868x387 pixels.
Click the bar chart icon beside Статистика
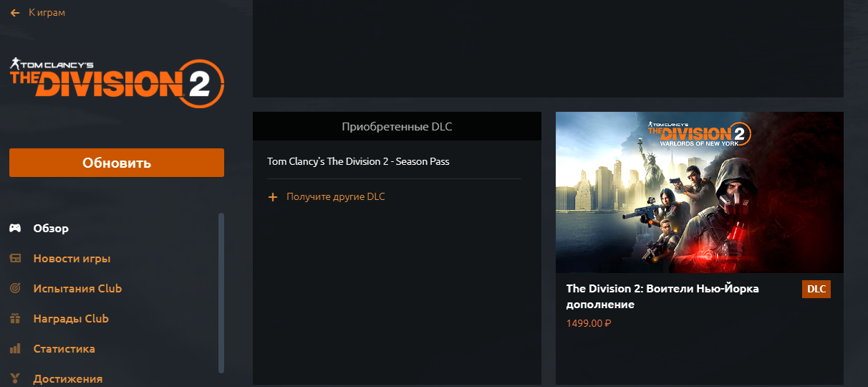point(15,349)
